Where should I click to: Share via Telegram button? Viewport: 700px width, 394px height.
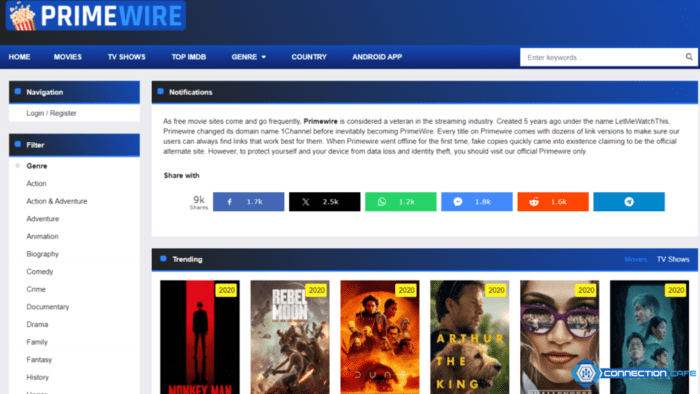[629, 202]
